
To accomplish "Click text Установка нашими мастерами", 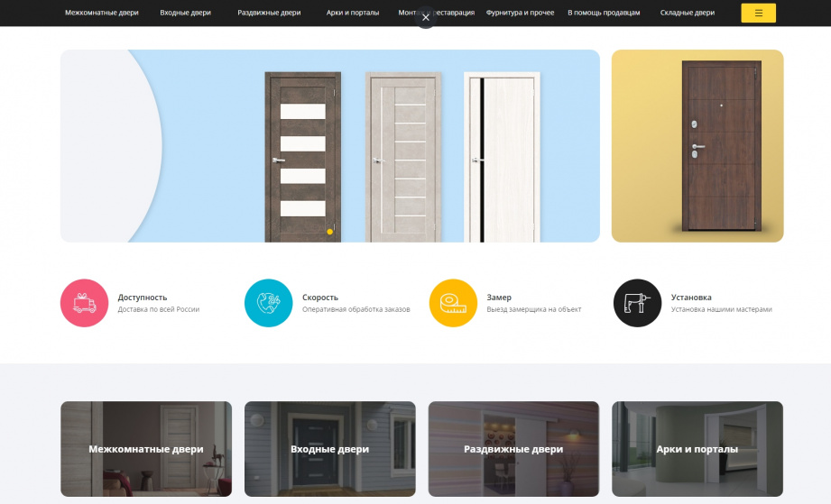I will point(721,309).
